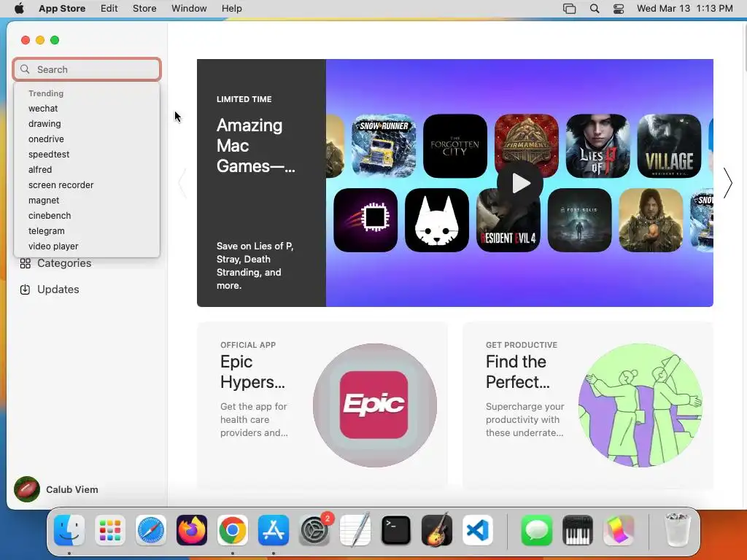Open Visual Studio Code from Dock
The width and height of the screenshot is (747, 560).
tap(478, 530)
